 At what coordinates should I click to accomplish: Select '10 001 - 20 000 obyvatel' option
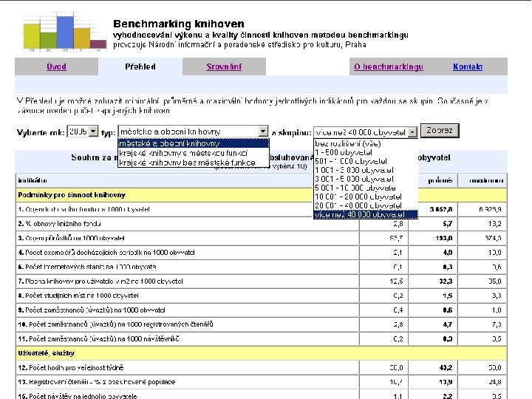(x=366, y=197)
